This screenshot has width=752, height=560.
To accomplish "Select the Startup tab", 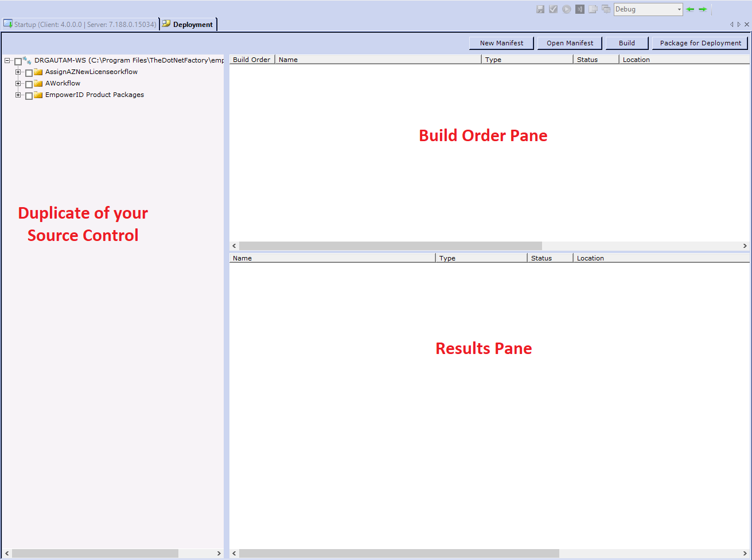I will click(80, 24).
